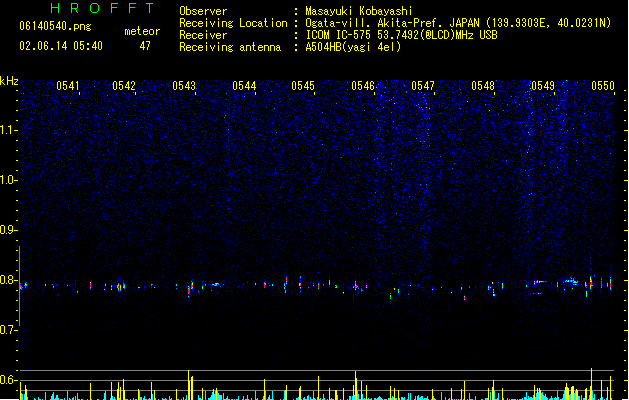Image resolution: width=629 pixels, height=400 pixels.
Task: Click the meteor count 47
Action: (x=145, y=46)
